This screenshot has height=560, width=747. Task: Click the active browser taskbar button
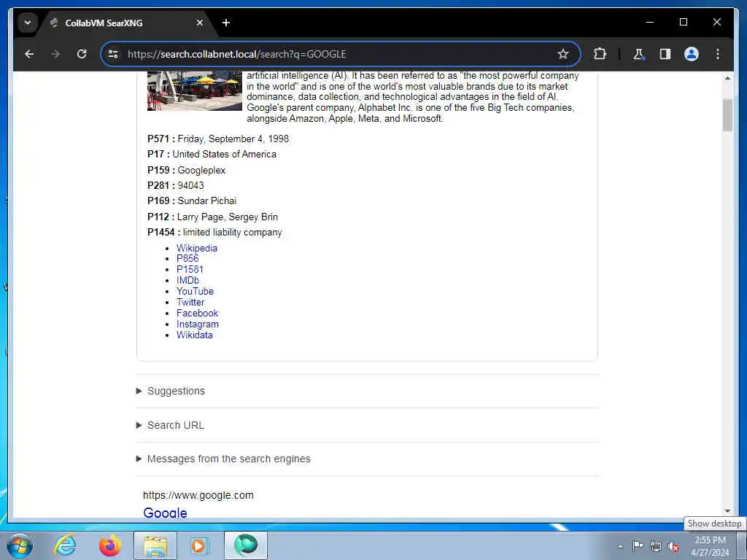pyautogui.click(x=246, y=545)
